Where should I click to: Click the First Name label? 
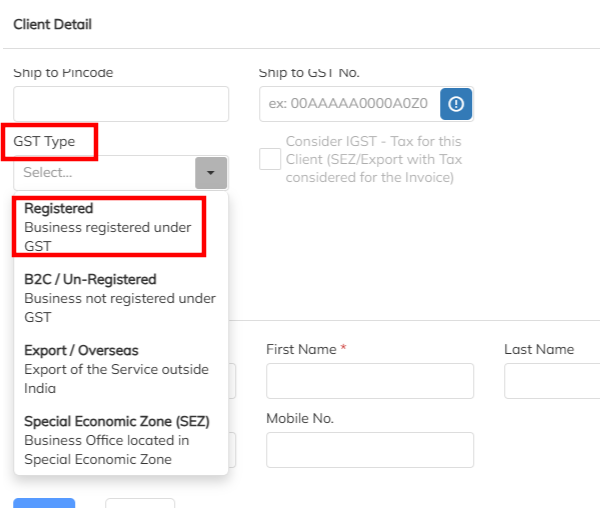tap(302, 349)
